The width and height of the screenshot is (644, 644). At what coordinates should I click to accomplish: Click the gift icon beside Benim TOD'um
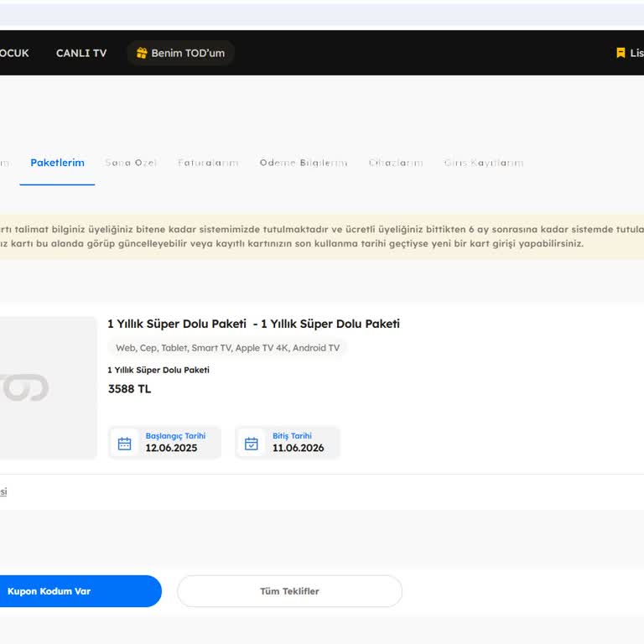142,53
